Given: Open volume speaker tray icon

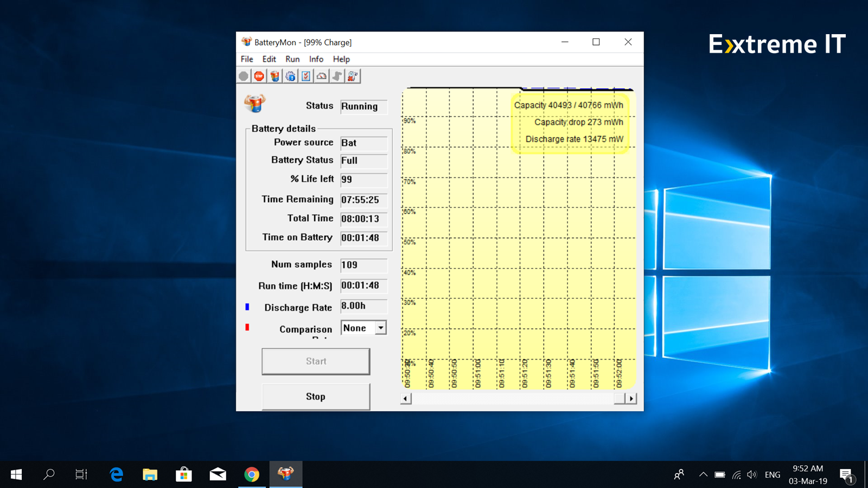Looking at the screenshot, I should point(752,474).
